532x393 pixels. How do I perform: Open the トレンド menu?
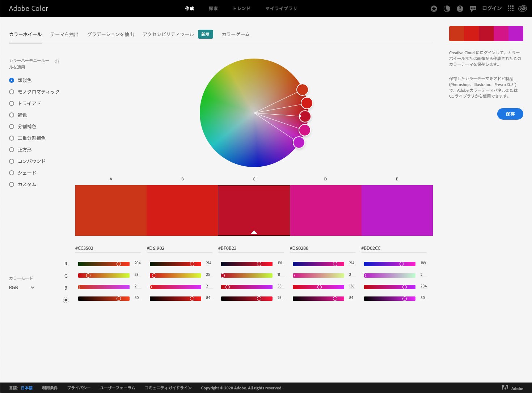[242, 8]
